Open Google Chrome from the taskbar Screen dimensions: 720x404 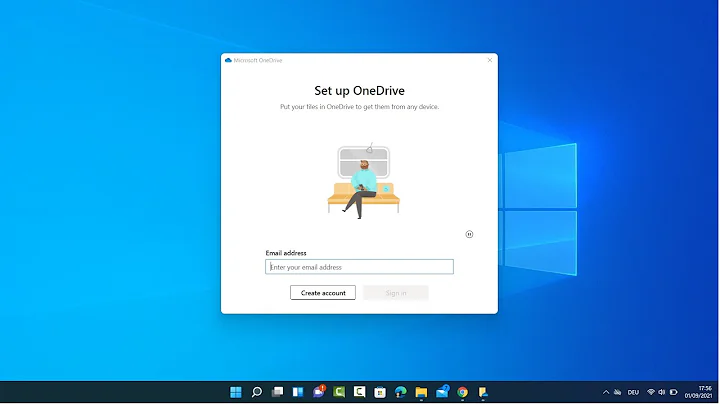tap(462, 392)
